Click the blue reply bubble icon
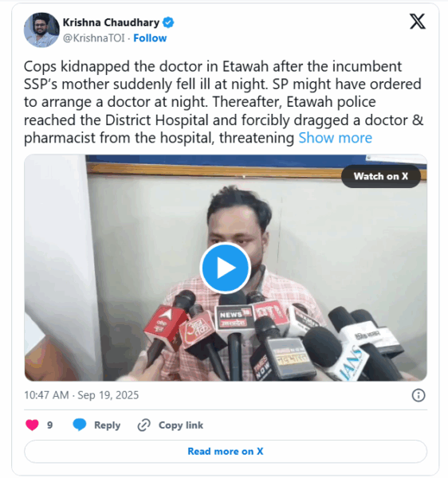This screenshot has height=478, width=448. pos(80,425)
